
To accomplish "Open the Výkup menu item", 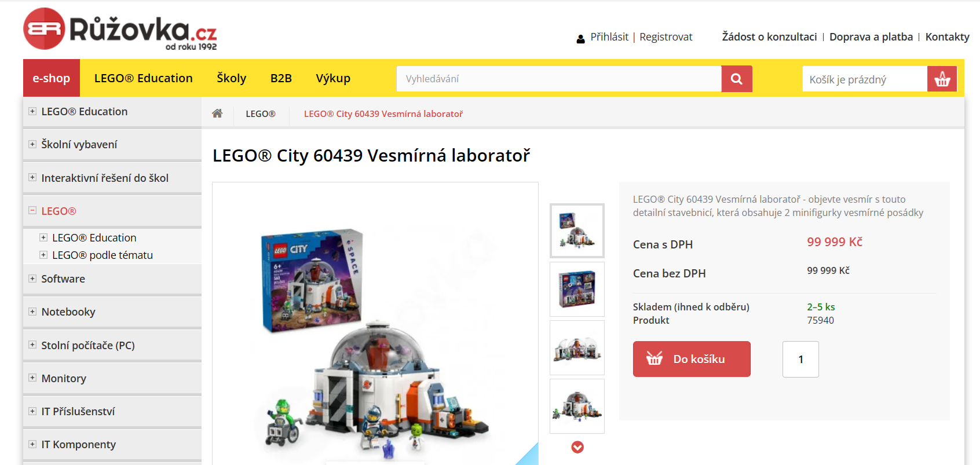I will click(333, 78).
